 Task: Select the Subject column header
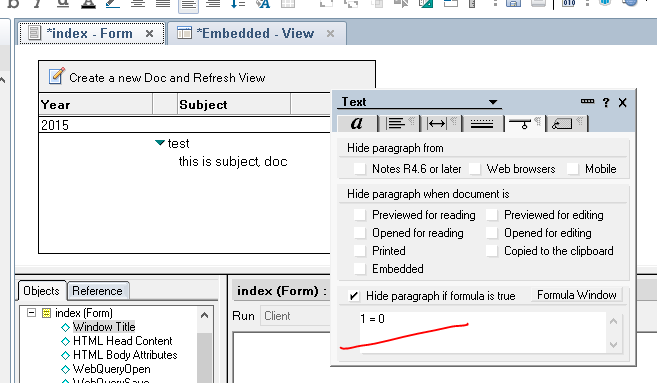pos(234,104)
